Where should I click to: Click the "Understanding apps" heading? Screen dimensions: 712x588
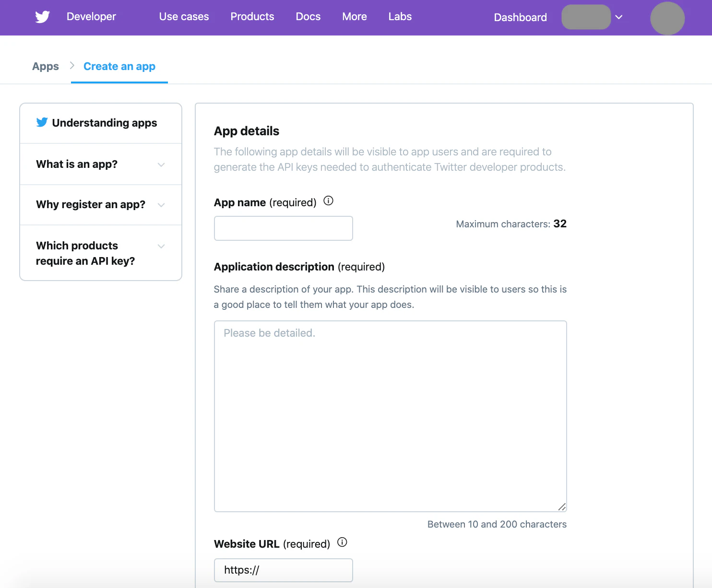coord(105,123)
